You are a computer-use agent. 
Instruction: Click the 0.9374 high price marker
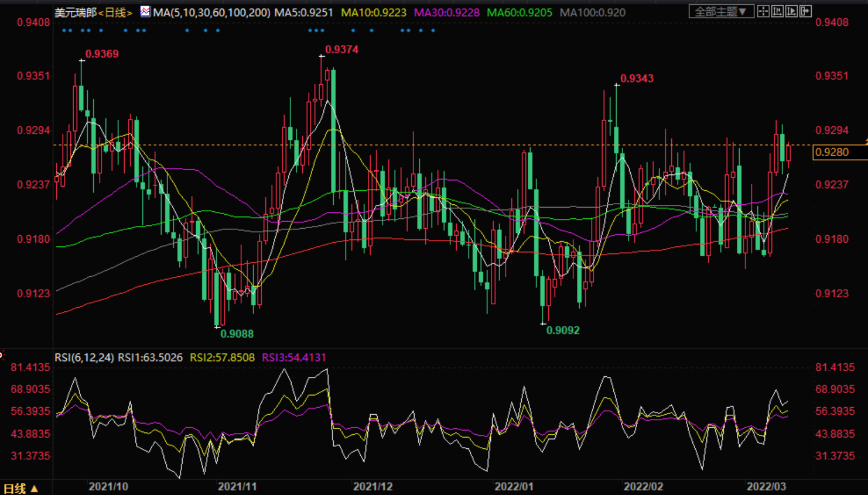click(341, 50)
